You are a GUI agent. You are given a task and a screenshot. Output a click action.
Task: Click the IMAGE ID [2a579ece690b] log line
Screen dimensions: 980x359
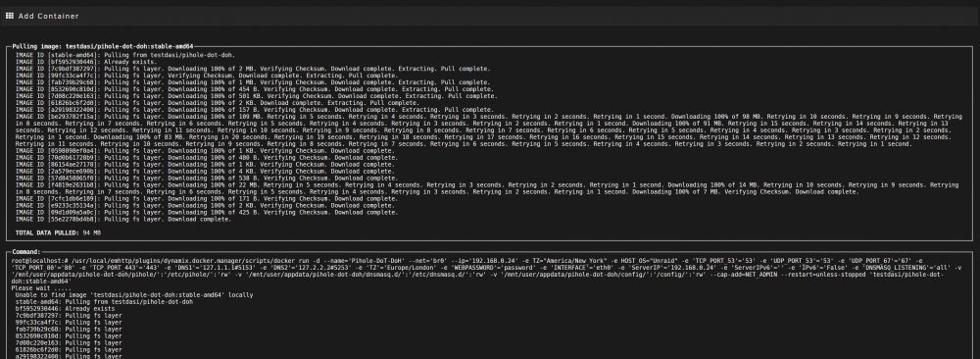click(x=206, y=172)
